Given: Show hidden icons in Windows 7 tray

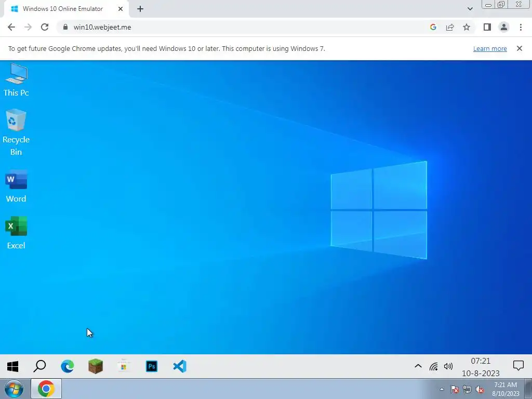Looking at the screenshot, I should click(x=442, y=389).
